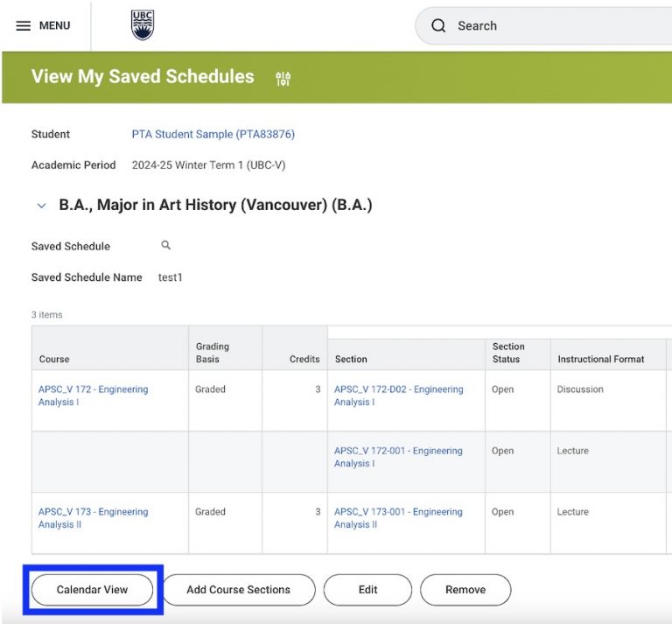Click Add Course Sections button
The height and width of the screenshot is (624, 672).
(238, 590)
